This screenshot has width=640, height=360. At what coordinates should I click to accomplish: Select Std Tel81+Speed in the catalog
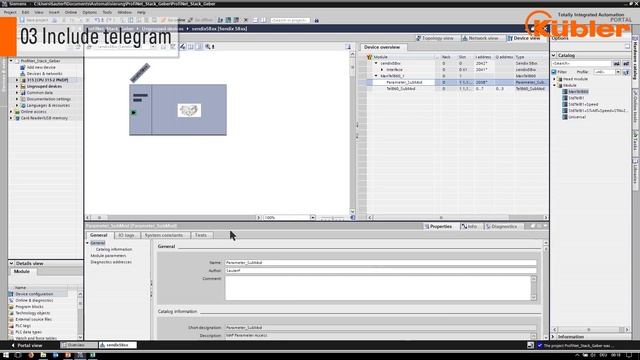583,104
